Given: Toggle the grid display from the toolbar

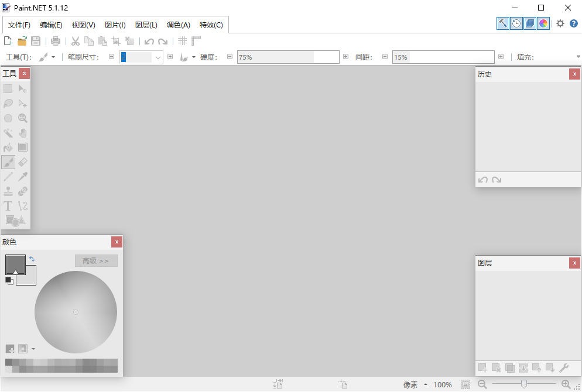Looking at the screenshot, I should click(182, 41).
